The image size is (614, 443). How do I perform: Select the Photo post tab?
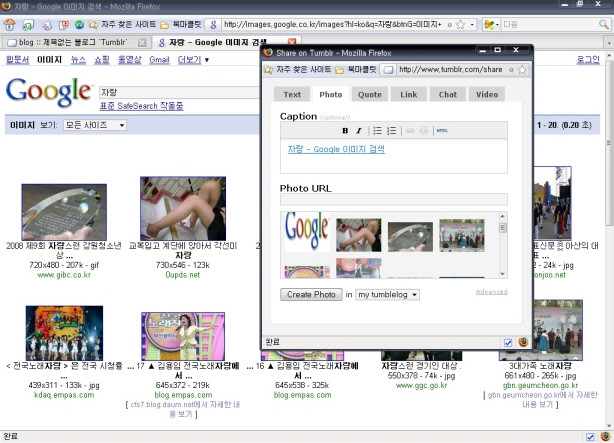331,94
